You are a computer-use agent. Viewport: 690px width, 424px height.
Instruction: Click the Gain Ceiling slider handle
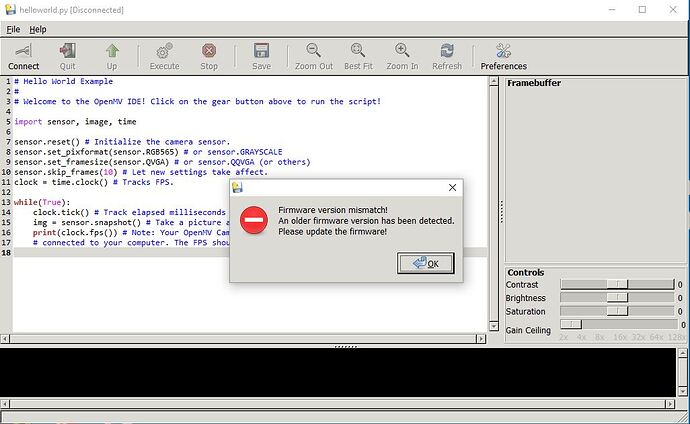coord(571,325)
